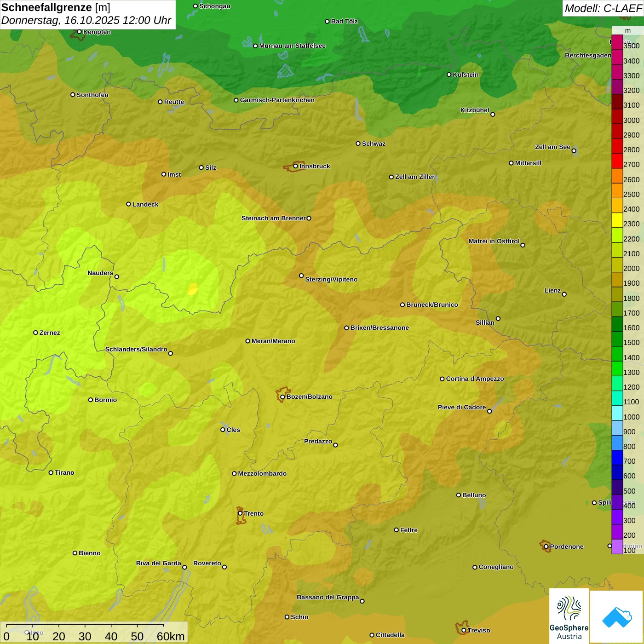Click the Schio label
The width and height of the screenshot is (644, 644).
click(x=299, y=617)
